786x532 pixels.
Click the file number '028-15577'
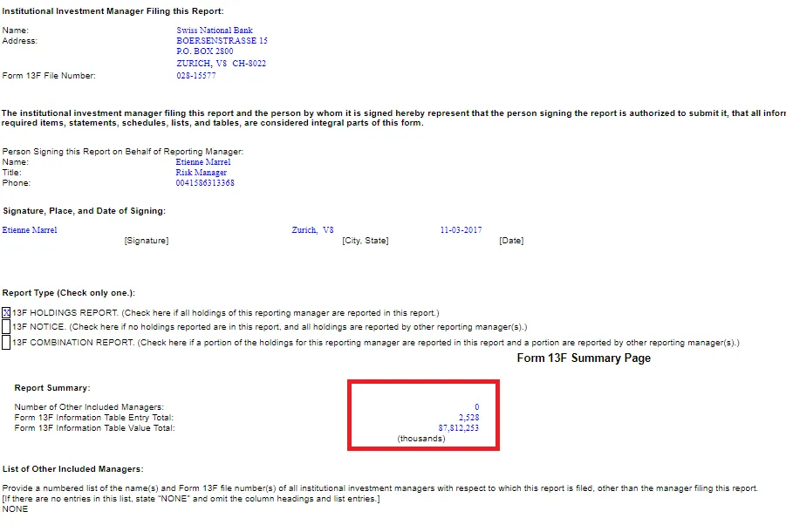coord(196,76)
